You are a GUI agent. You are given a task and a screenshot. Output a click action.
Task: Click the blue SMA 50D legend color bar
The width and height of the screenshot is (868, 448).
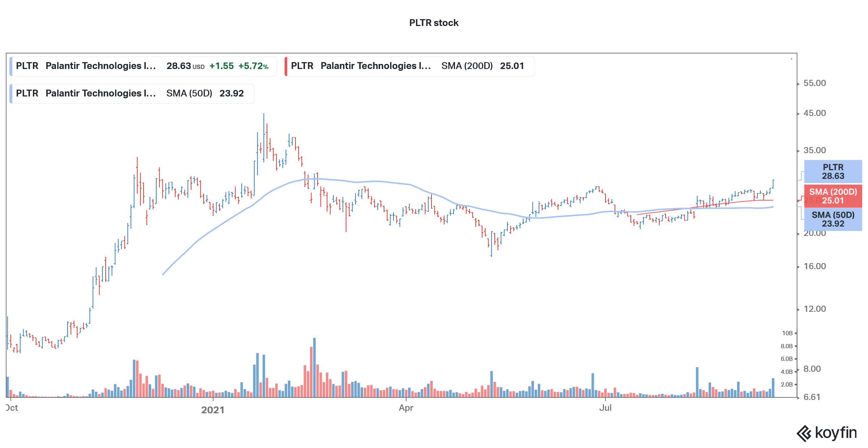tap(11, 94)
